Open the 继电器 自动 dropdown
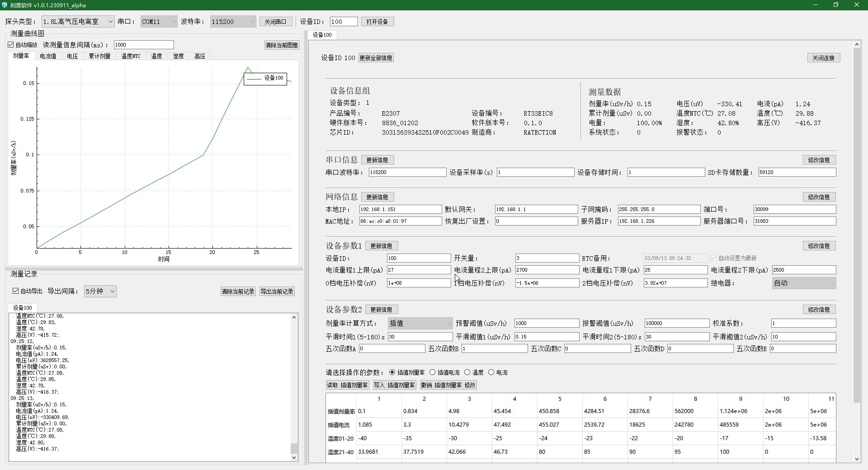 pyautogui.click(x=804, y=283)
